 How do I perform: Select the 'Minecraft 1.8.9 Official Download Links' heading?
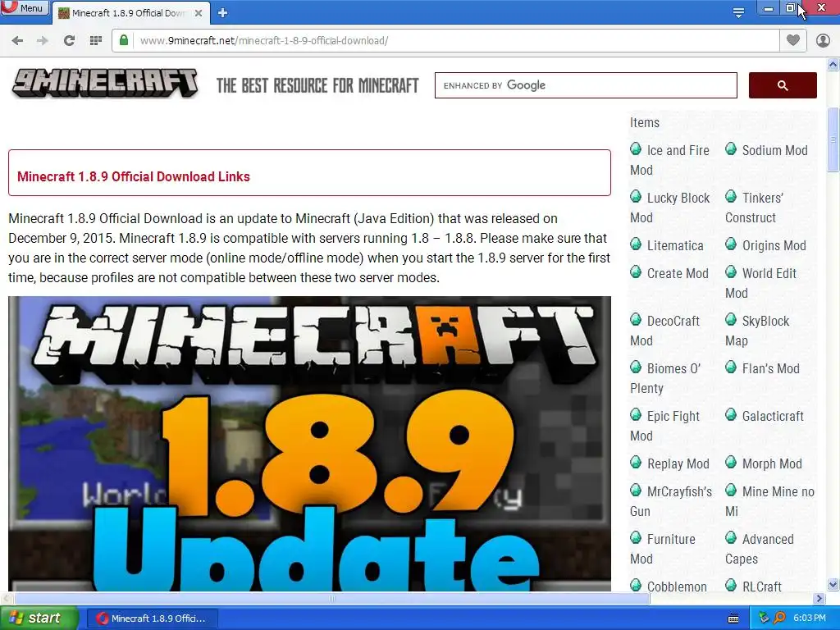pyautogui.click(x=134, y=177)
